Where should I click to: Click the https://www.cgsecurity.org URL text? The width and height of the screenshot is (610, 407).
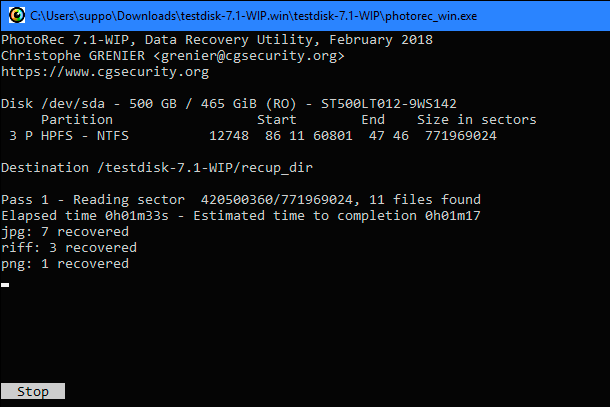[x=105, y=72]
